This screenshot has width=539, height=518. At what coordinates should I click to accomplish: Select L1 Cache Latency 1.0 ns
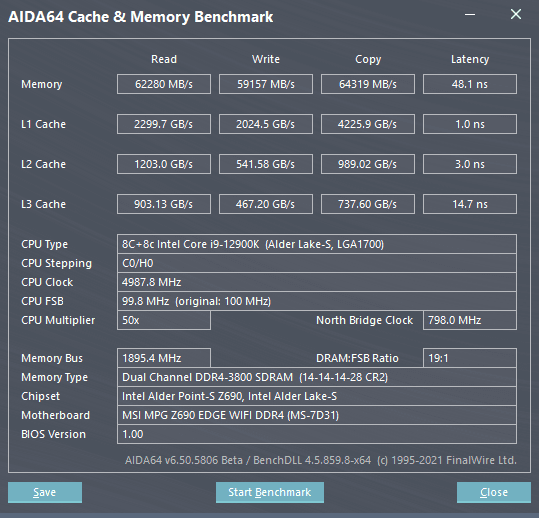click(470, 124)
